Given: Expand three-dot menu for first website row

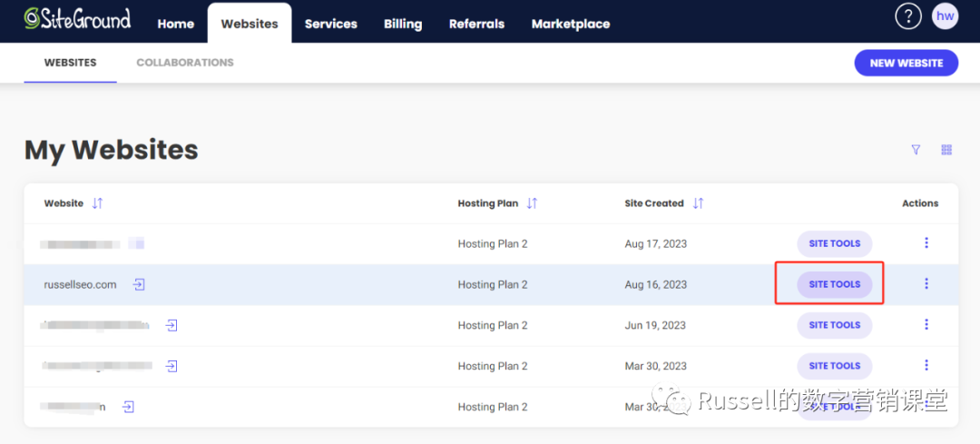Looking at the screenshot, I should 926,243.
